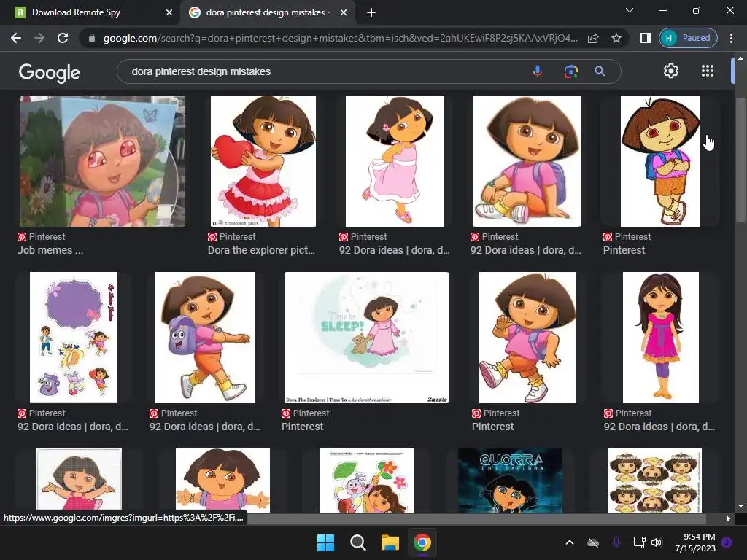Select the dora pinterest design mistakes tab
The width and height of the screenshot is (747, 560).
point(267,12)
